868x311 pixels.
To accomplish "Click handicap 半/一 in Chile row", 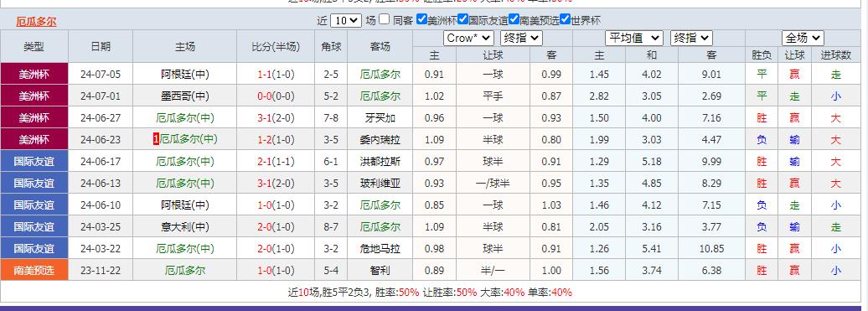I will 493,271.
